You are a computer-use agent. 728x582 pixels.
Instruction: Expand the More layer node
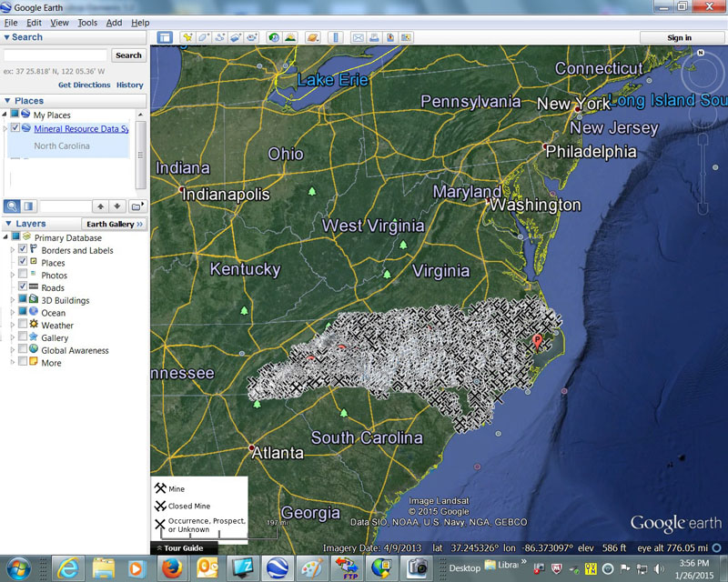tap(13, 363)
